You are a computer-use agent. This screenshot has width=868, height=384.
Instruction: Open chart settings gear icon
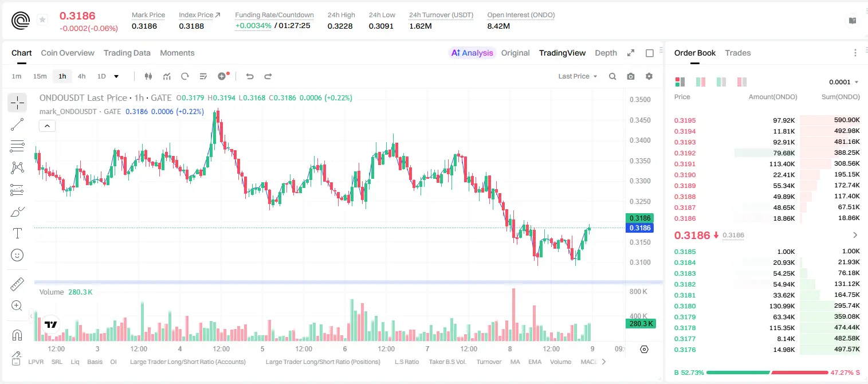point(649,76)
